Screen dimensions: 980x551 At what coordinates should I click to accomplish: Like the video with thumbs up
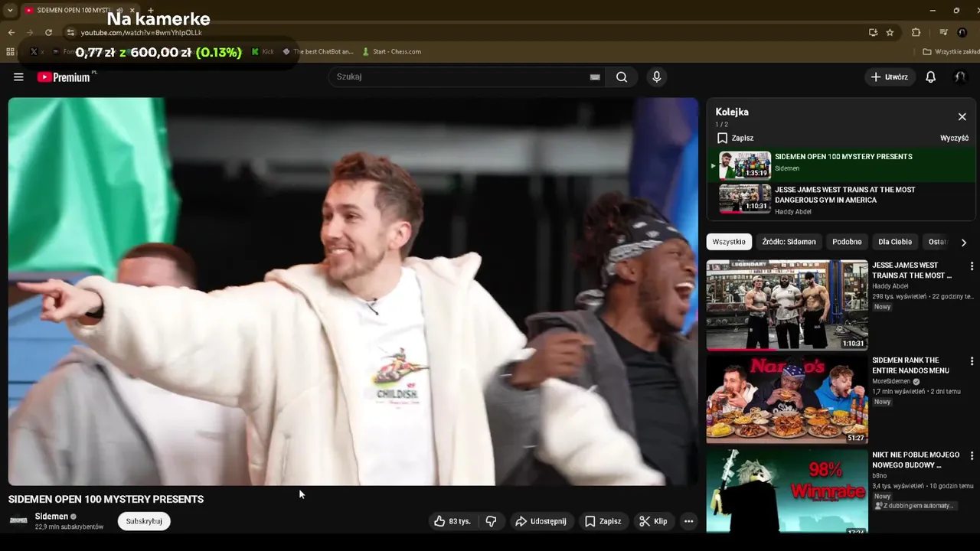(452, 521)
